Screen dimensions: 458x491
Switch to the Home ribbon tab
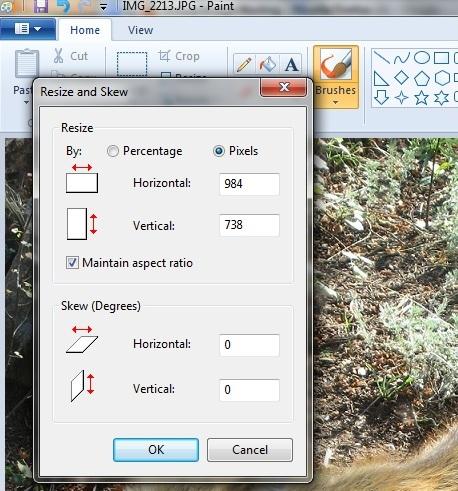point(85,30)
